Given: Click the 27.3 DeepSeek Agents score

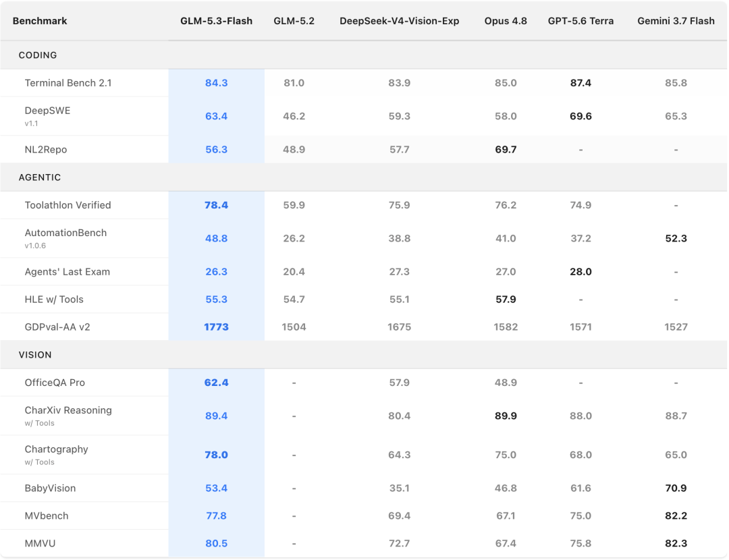Looking at the screenshot, I should [400, 271].
